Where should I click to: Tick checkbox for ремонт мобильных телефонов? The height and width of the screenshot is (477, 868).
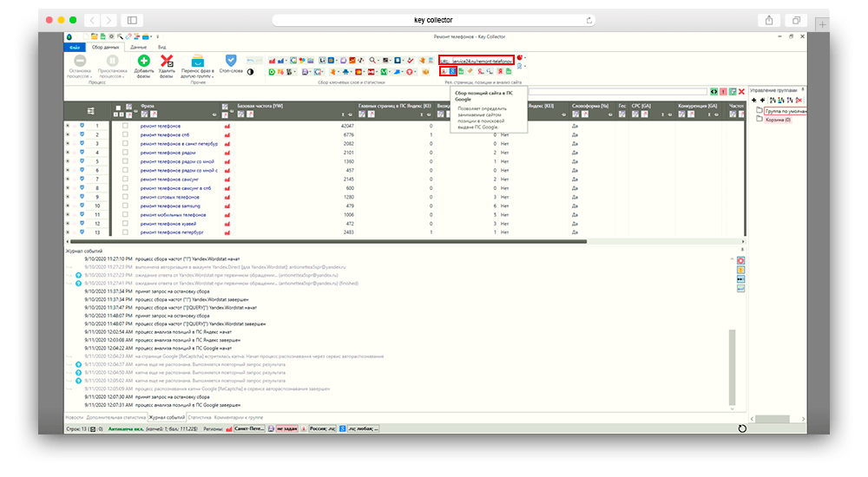pyautogui.click(x=125, y=214)
